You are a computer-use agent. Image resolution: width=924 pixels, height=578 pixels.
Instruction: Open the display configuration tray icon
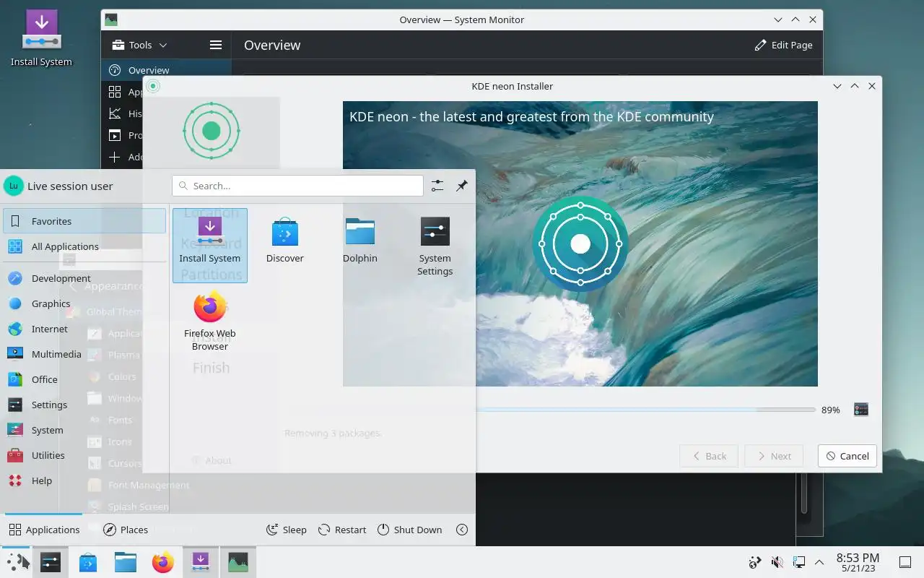[799, 562]
